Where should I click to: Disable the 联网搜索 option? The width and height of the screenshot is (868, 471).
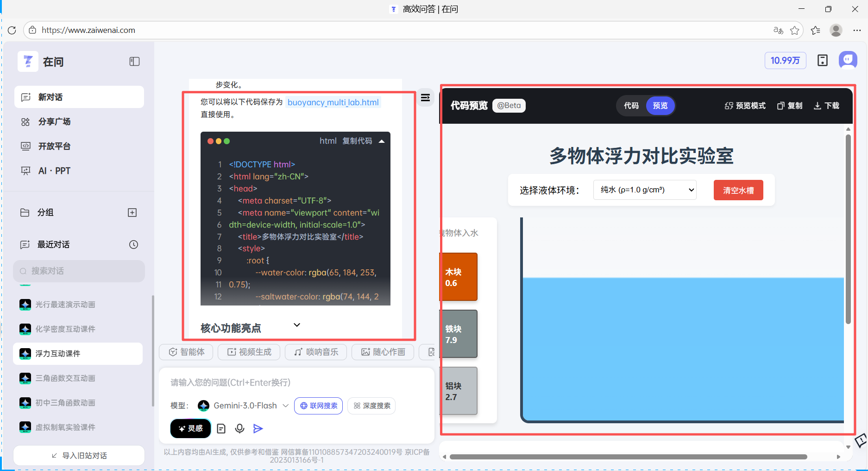[318, 406]
